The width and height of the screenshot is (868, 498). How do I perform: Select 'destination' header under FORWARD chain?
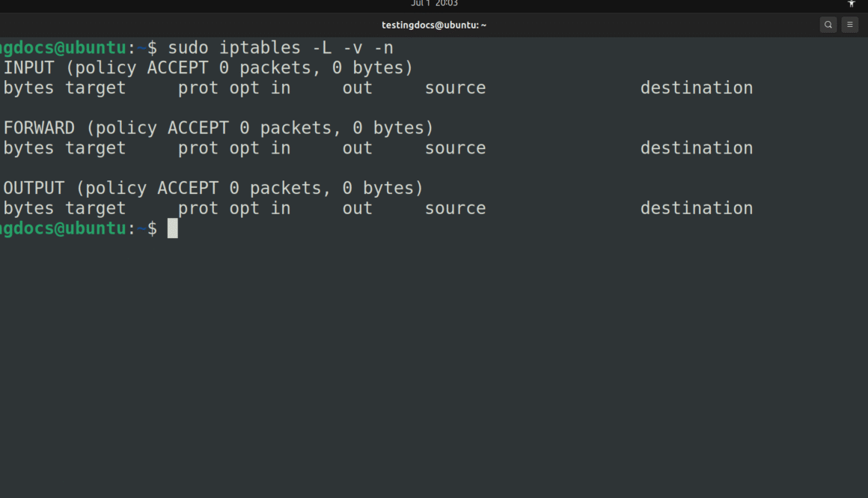pos(697,148)
